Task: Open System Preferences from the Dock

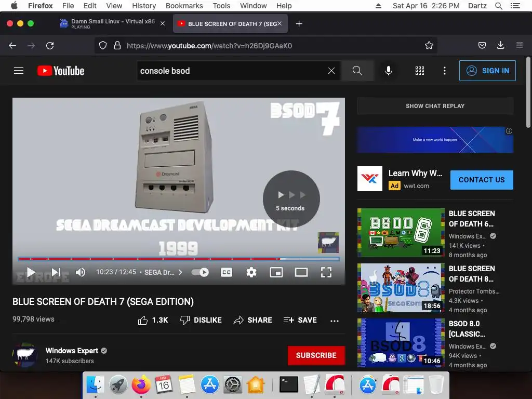Action: 232,385
